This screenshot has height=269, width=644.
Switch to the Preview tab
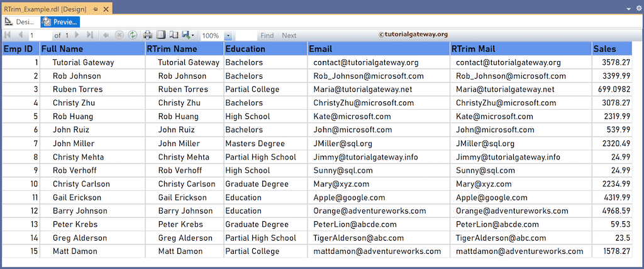pyautogui.click(x=60, y=22)
